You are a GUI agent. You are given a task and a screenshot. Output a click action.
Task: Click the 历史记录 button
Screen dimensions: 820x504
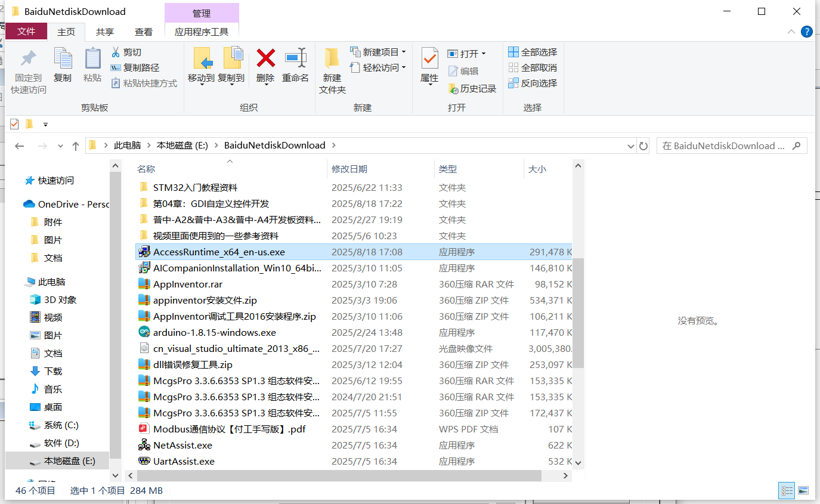[472, 88]
